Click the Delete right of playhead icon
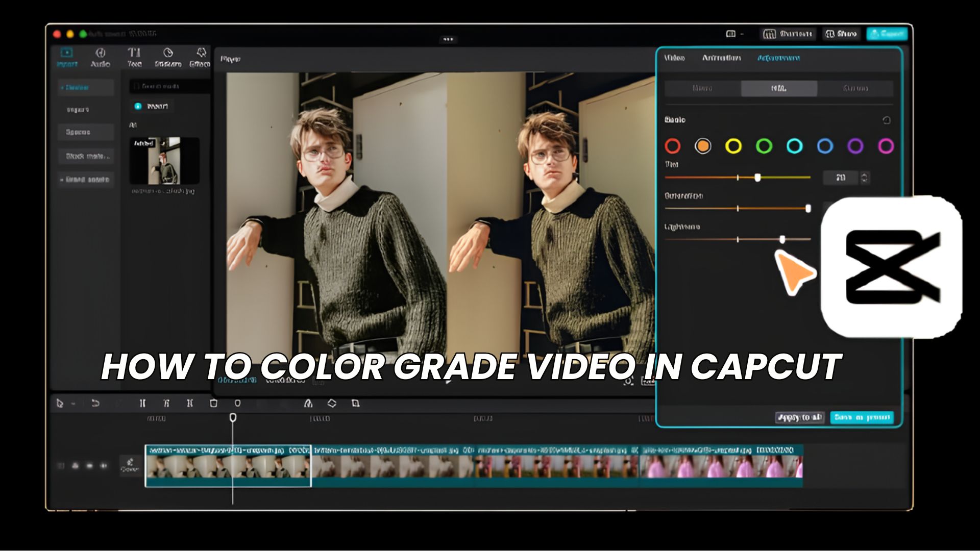980x551 pixels. click(190, 404)
